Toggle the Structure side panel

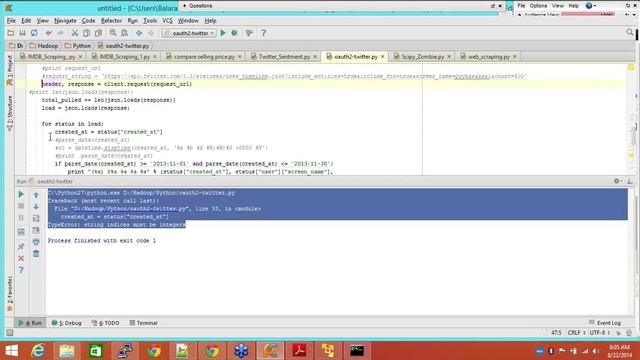(x=10, y=113)
